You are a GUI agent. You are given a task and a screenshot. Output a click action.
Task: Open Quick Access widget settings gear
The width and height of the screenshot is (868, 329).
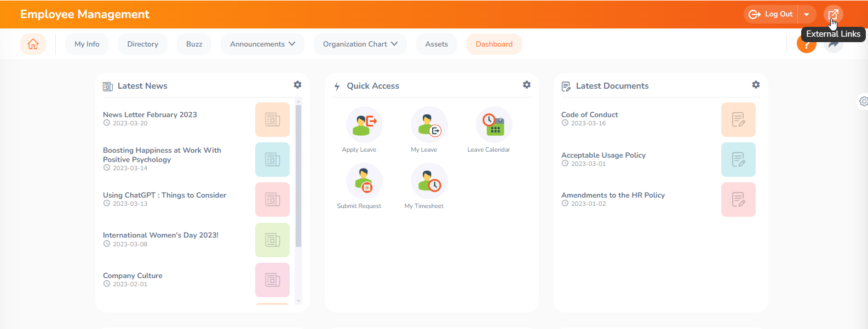(526, 85)
